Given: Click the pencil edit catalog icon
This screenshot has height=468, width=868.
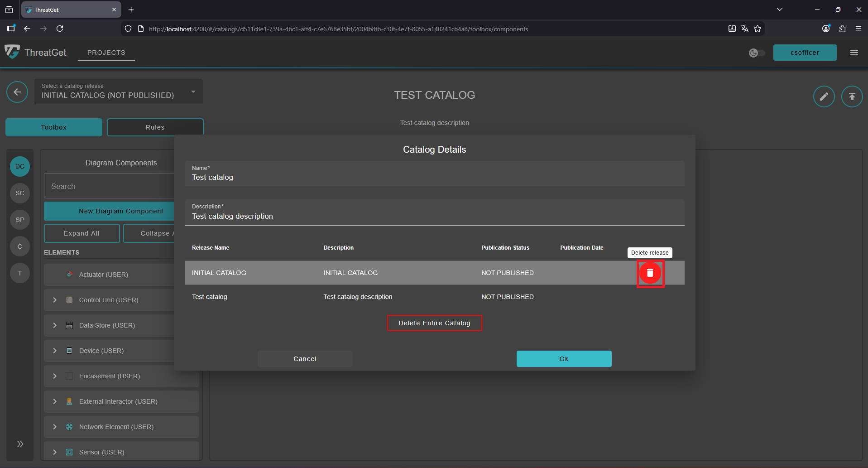Looking at the screenshot, I should pos(824,96).
